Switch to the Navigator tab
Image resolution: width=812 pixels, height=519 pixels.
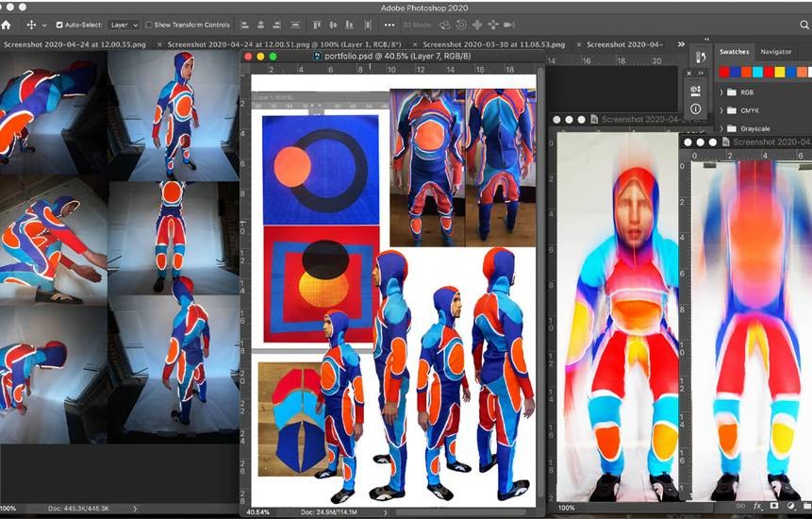coord(776,52)
